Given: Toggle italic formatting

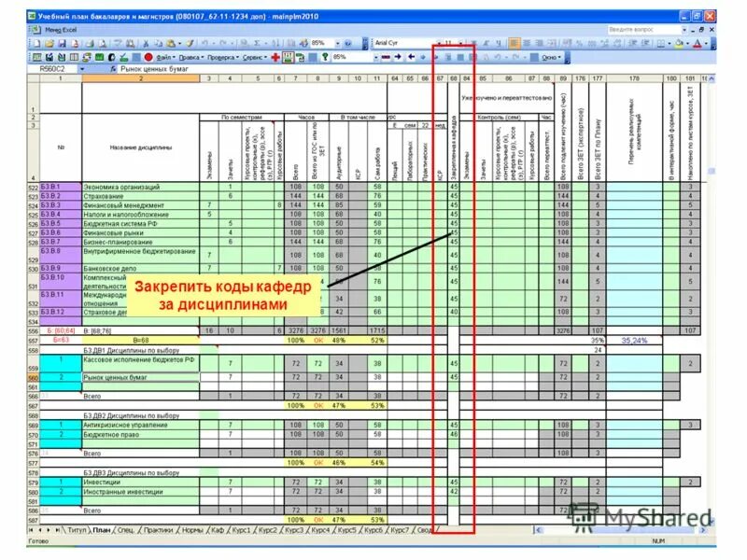Looking at the screenshot, I should pos(486,43).
